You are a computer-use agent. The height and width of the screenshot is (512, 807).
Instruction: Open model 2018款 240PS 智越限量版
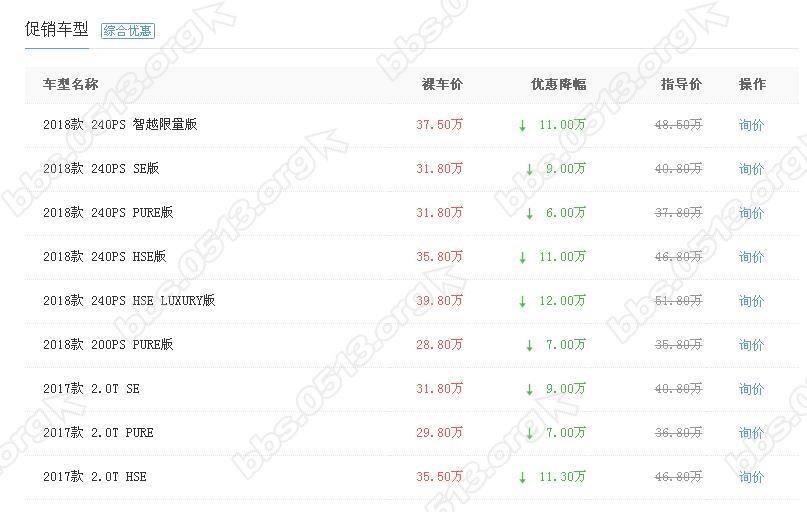[120, 125]
